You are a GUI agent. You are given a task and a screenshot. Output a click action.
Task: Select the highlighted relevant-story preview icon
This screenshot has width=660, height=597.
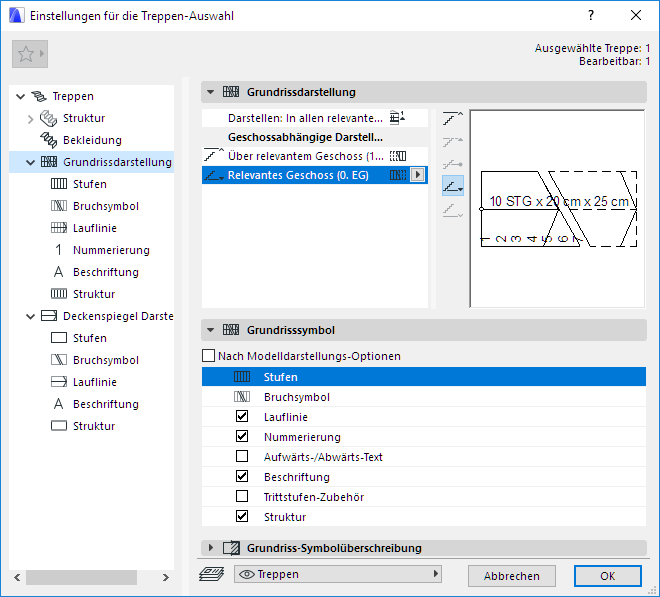pyautogui.click(x=453, y=186)
